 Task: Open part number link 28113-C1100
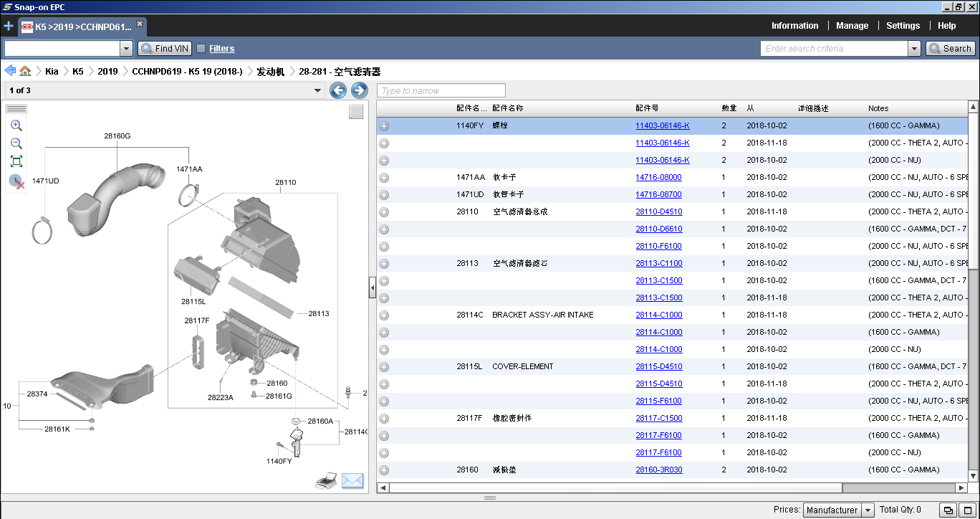pyautogui.click(x=659, y=264)
